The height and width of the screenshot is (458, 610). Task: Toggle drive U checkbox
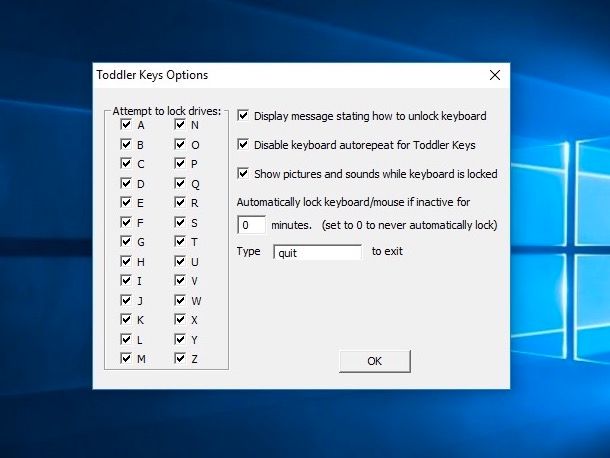180,261
